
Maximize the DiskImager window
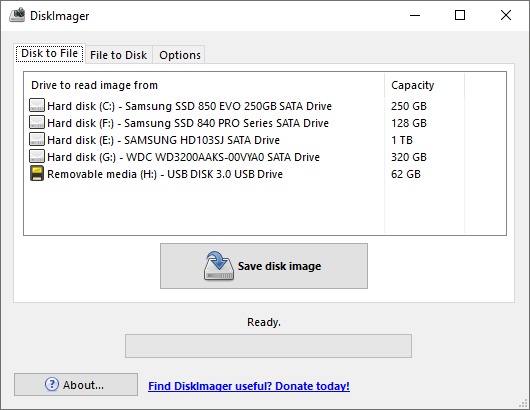click(460, 15)
